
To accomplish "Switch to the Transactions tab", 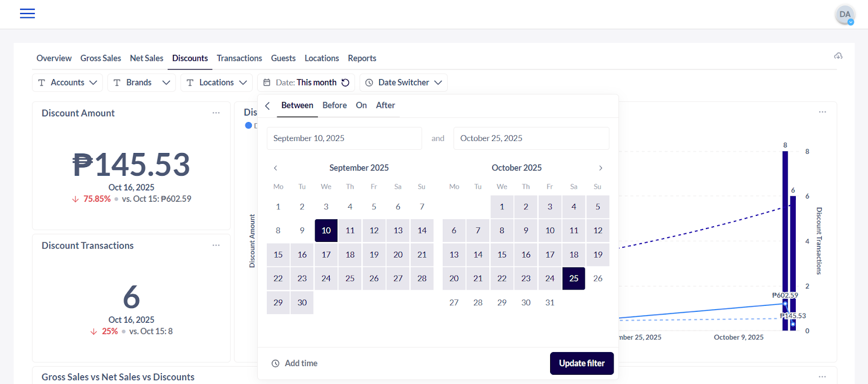I will click(239, 58).
